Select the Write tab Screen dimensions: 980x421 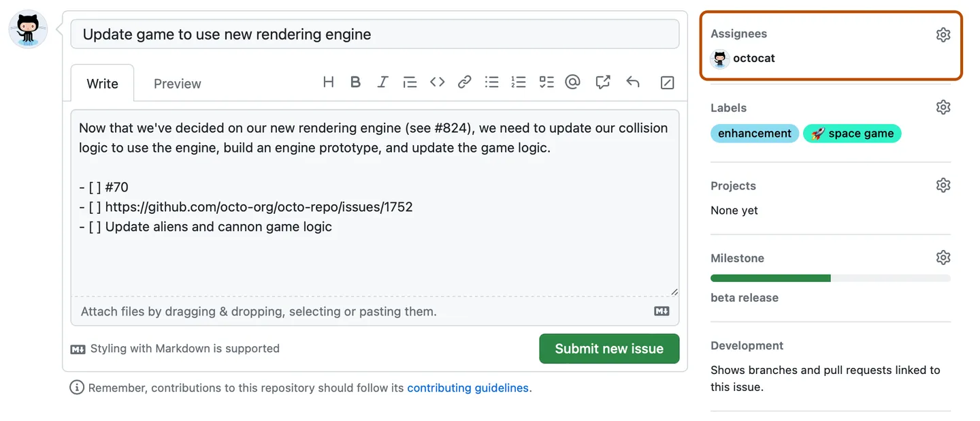pyautogui.click(x=102, y=84)
